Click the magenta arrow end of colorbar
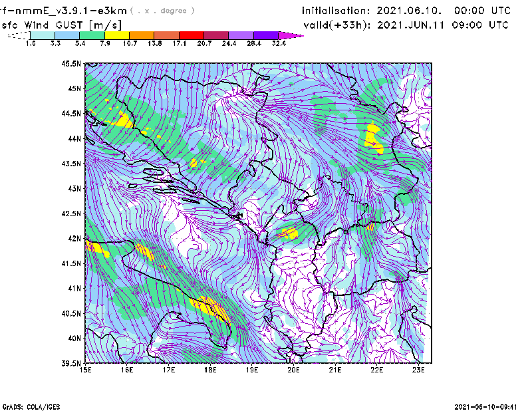 291,35
